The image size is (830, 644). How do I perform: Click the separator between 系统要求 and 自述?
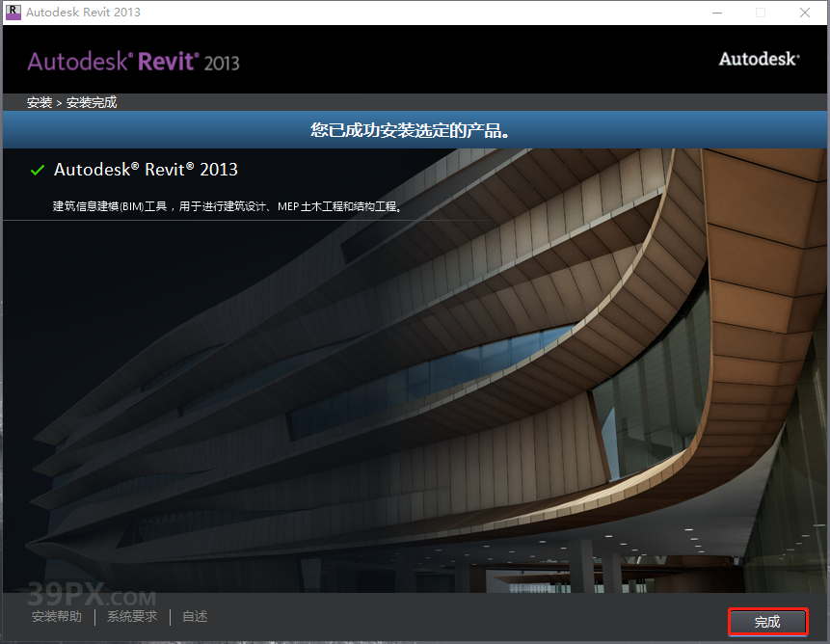click(x=168, y=616)
